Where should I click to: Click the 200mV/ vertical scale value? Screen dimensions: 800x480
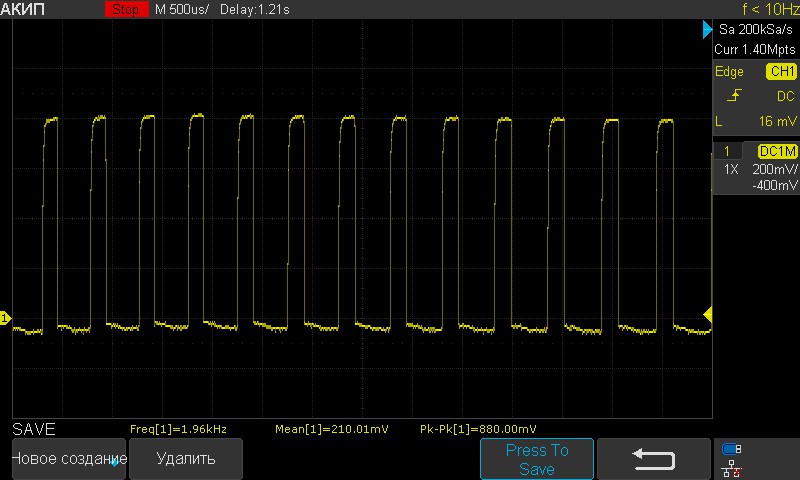click(x=774, y=169)
